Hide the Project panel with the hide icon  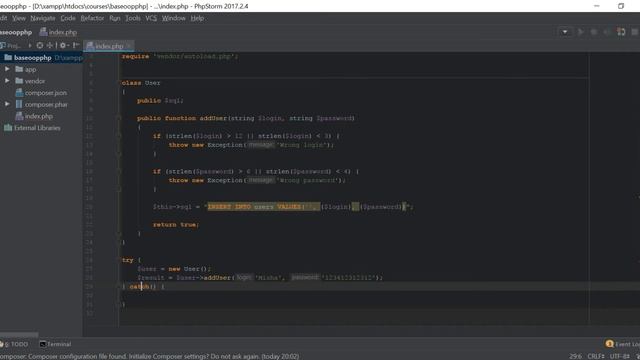(76, 46)
